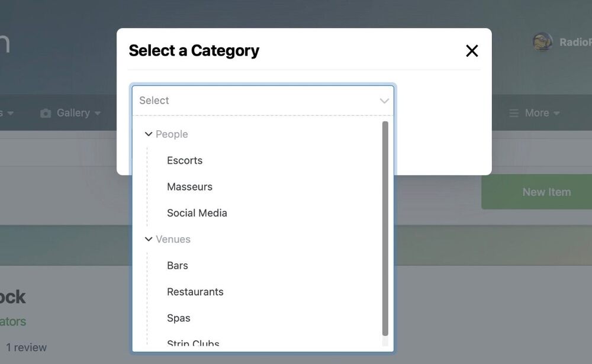This screenshot has width=592, height=364.
Task: Open the More menu
Action: [x=537, y=112]
